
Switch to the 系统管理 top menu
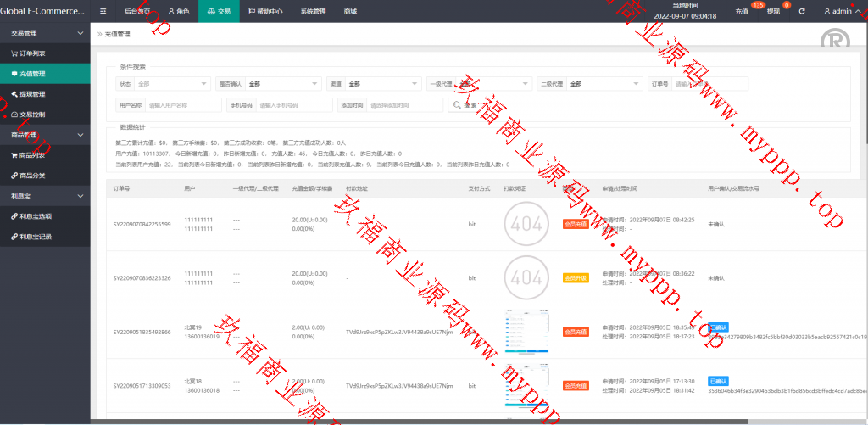pos(313,12)
